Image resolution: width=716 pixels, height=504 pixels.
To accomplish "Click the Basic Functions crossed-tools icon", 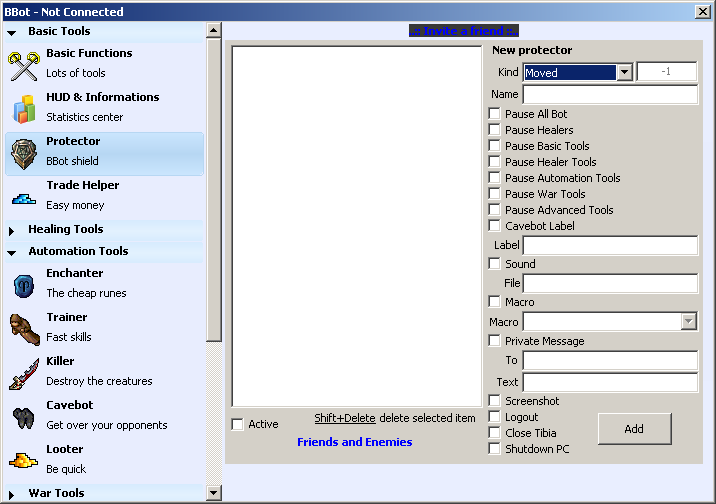I will [x=24, y=65].
